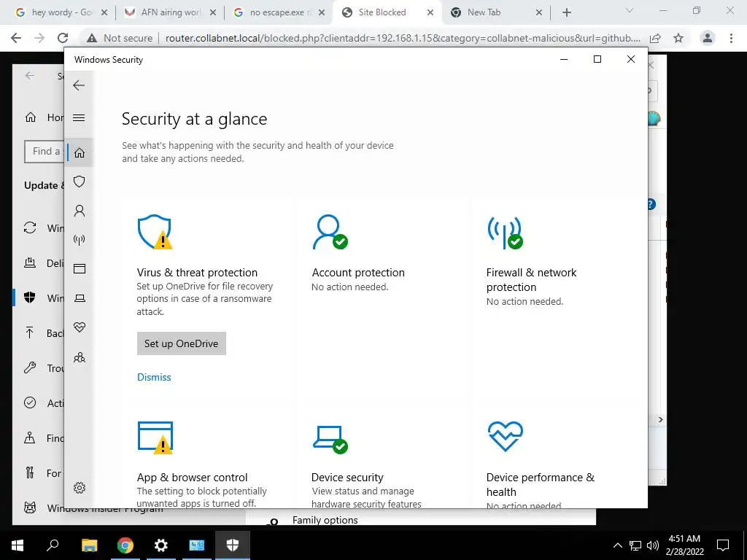The height and width of the screenshot is (560, 747).
Task: Open taskbar search
Action: point(53,545)
